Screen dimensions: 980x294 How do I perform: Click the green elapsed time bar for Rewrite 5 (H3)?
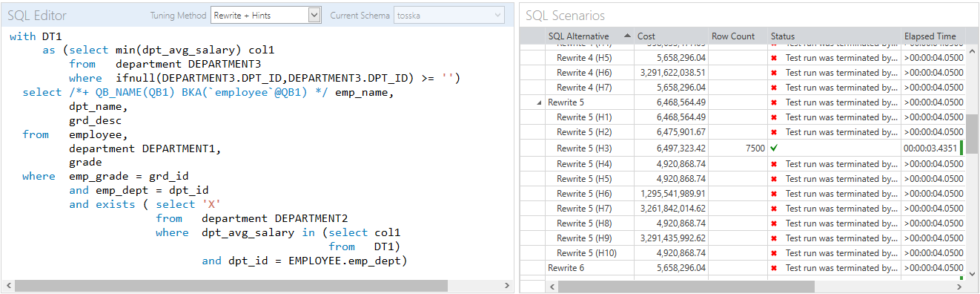coord(961,148)
